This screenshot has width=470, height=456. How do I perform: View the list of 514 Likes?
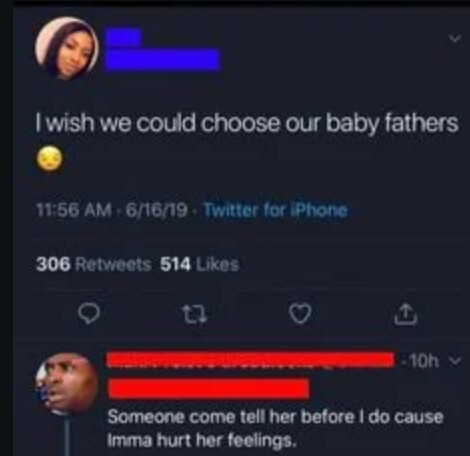(x=200, y=265)
